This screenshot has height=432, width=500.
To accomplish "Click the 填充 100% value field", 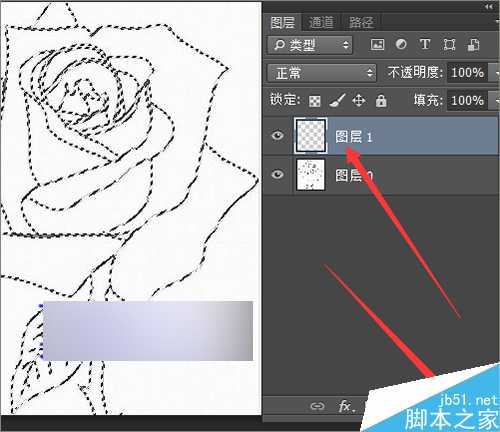I will [467, 100].
